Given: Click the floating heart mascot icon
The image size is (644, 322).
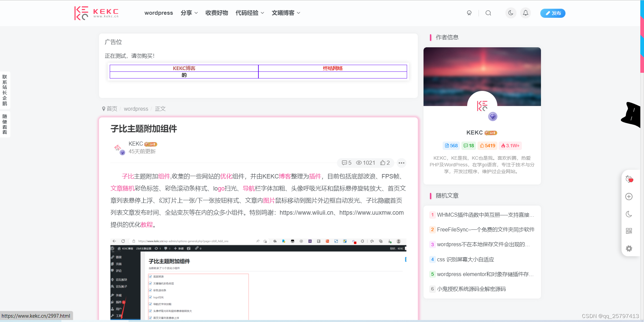Looking at the screenshot, I should pos(629,179).
